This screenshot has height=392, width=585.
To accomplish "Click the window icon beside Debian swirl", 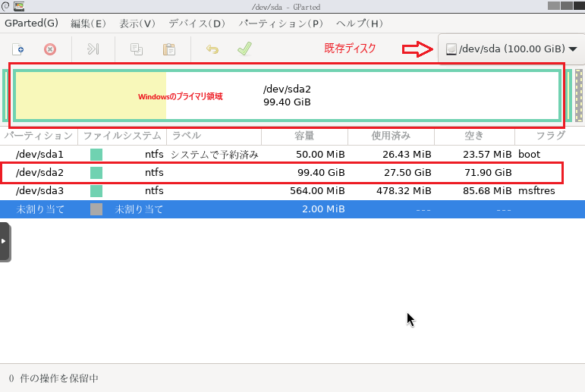I will (19, 6).
